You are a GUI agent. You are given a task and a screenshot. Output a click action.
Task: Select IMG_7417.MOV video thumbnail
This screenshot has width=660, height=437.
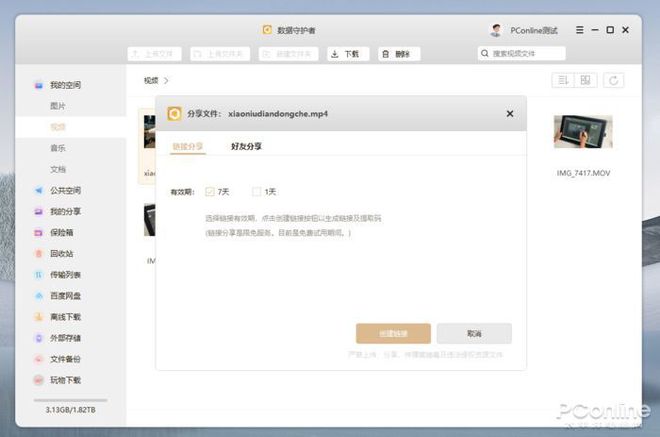583,132
